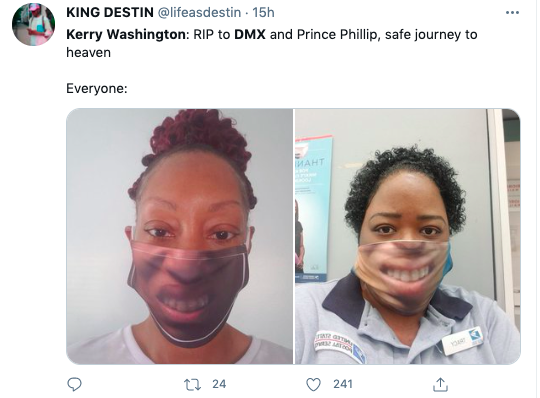Click the RIP to phrase

(x=212, y=34)
